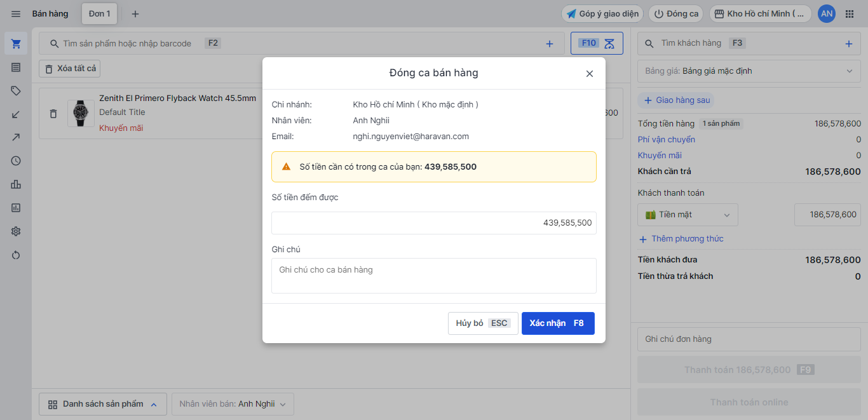This screenshot has width=868, height=420.
Task: Delete the Zenith watch with trash icon
Action: tap(53, 114)
